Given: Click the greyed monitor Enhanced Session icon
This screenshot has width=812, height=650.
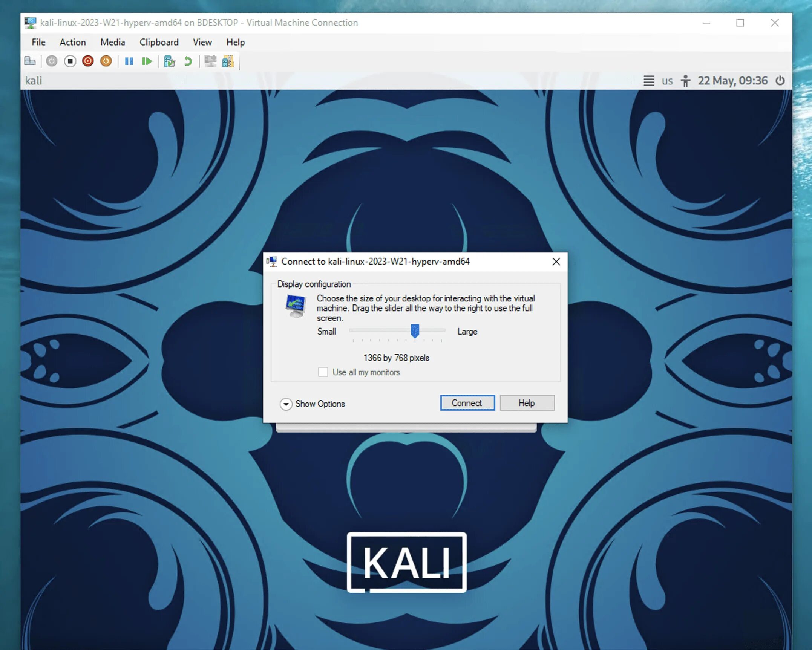Looking at the screenshot, I should pos(210,61).
